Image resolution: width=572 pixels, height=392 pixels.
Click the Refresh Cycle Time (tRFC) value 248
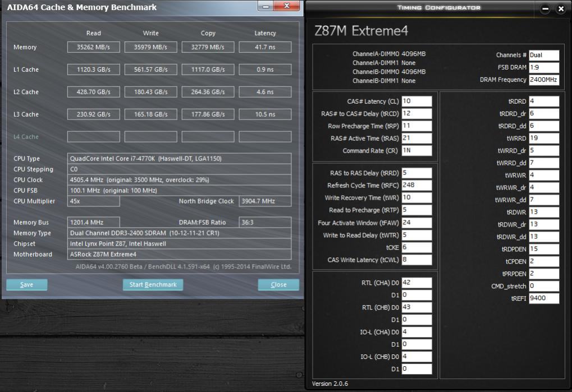tap(417, 186)
